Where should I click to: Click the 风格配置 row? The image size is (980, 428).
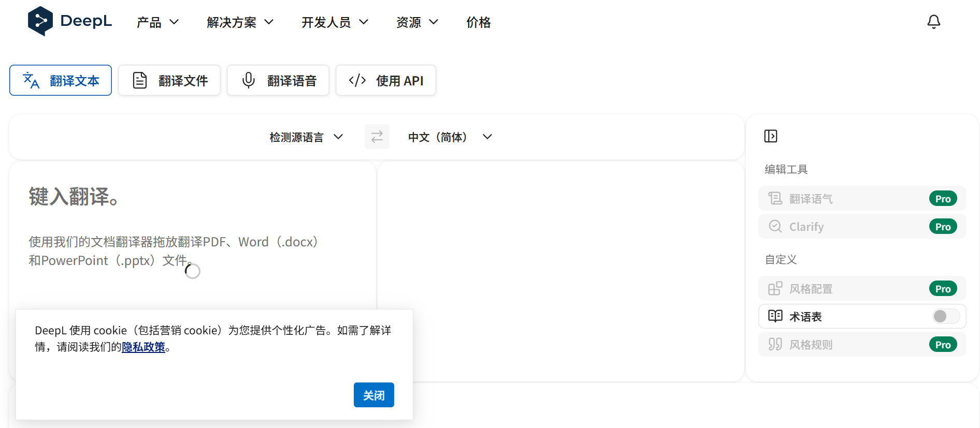tap(862, 288)
